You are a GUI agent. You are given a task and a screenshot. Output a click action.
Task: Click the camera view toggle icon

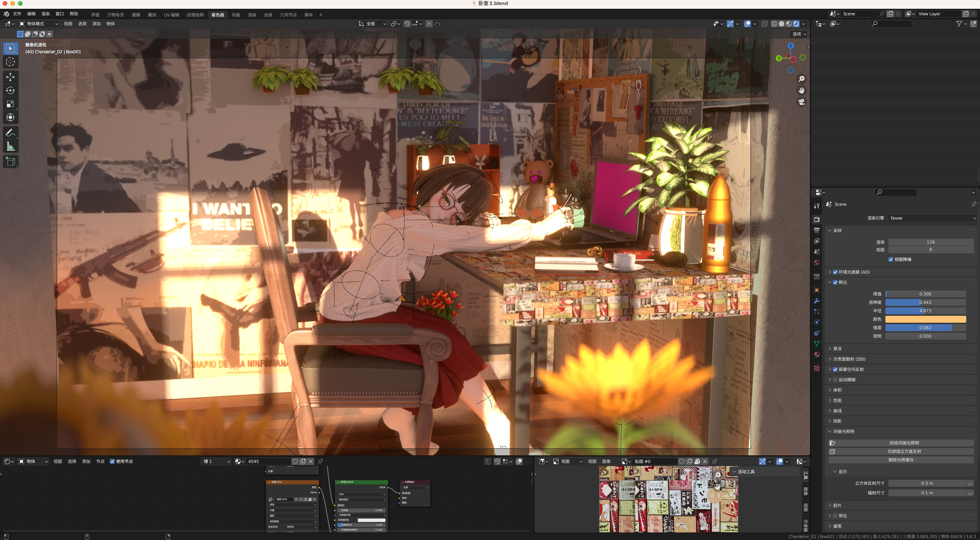coord(801,102)
